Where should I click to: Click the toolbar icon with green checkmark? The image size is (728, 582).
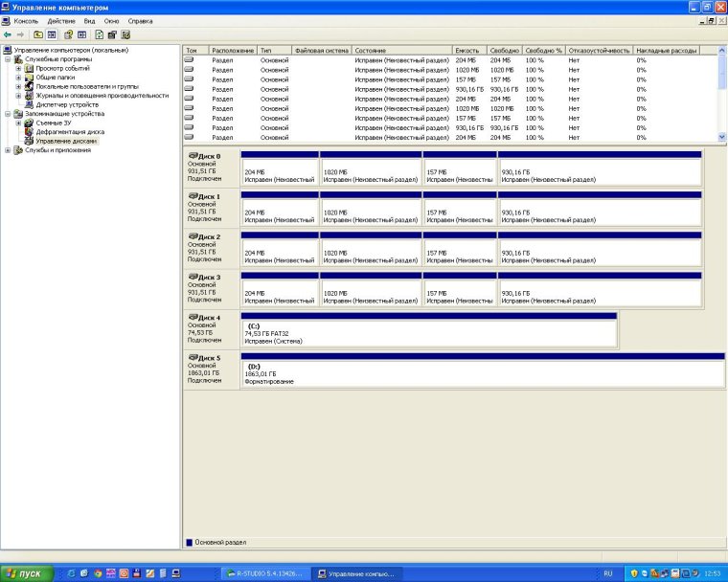click(125, 34)
